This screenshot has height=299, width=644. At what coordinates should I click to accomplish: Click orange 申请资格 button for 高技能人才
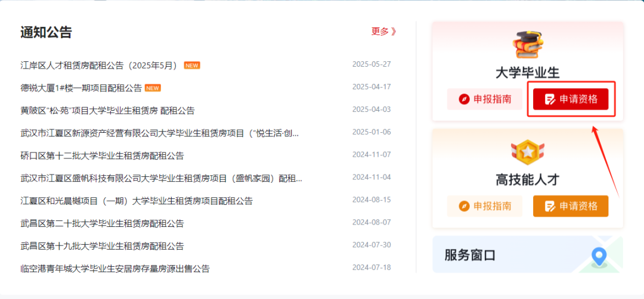[x=571, y=206]
